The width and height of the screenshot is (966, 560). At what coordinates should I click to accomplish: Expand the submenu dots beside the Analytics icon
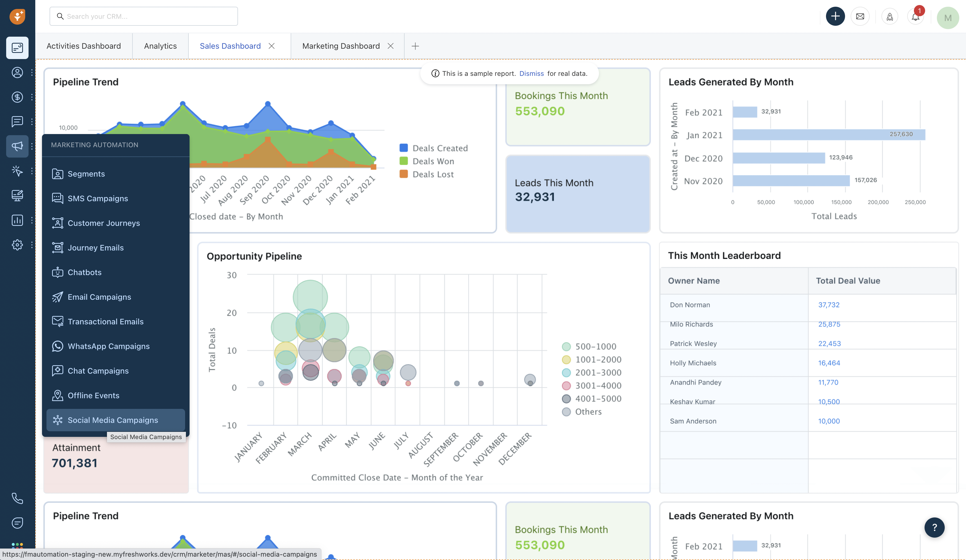pos(32,220)
